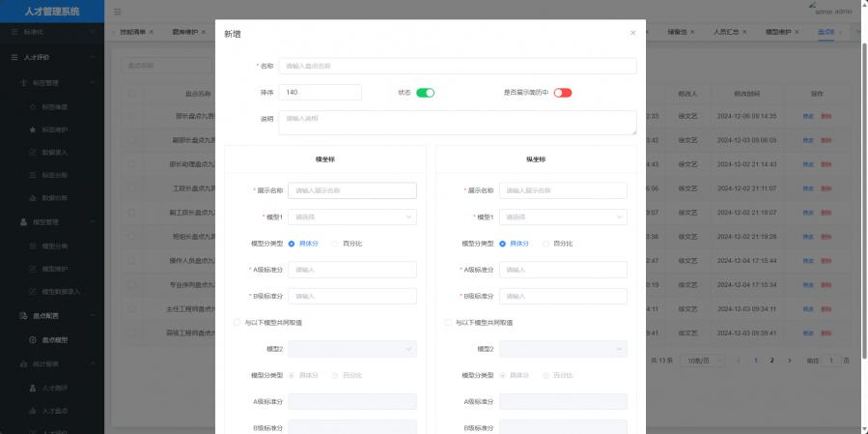Click 展示名称 input in 纵坐标 panel
868x434 pixels.
tap(563, 190)
